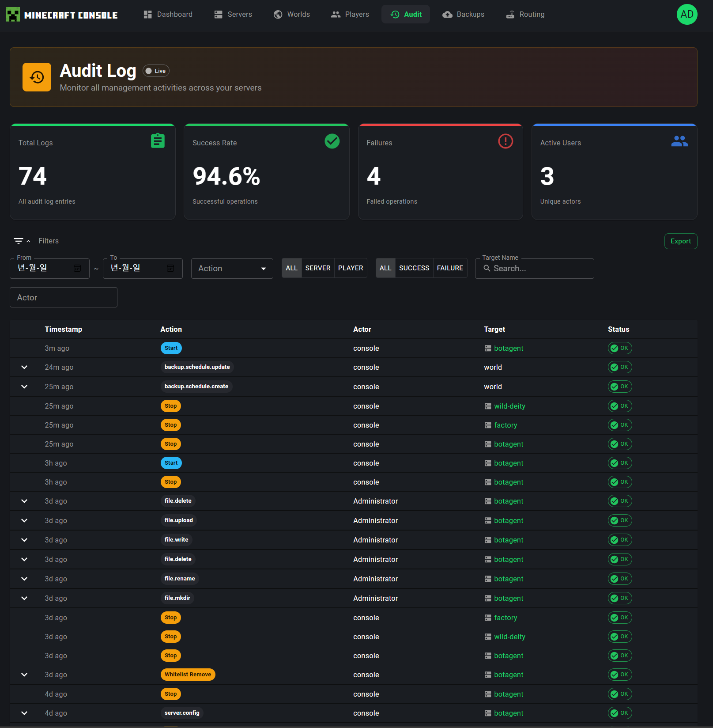713x728 pixels.
Task: Click the Active Users people icon
Action: (679, 141)
